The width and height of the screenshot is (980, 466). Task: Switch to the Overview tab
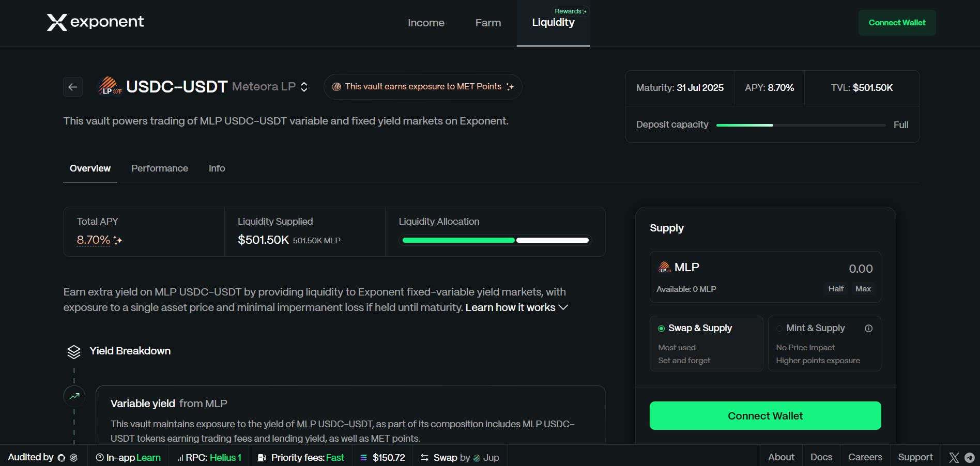(x=90, y=168)
